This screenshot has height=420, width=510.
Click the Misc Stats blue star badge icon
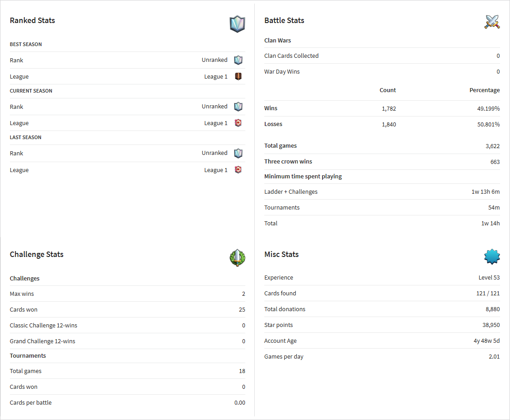[492, 257]
